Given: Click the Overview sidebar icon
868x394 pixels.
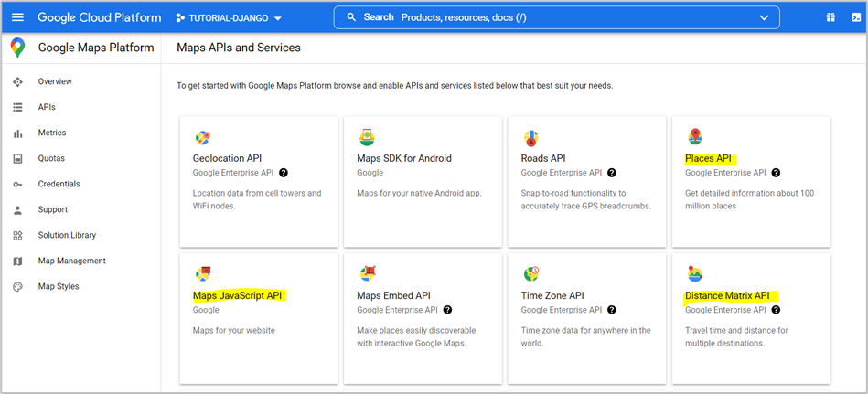Looking at the screenshot, I should click(17, 82).
